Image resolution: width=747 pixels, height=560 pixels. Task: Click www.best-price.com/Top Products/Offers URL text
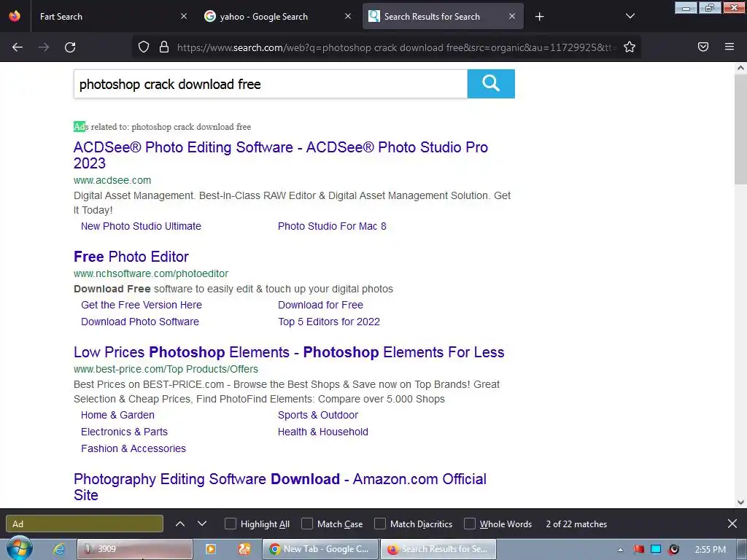166,369
